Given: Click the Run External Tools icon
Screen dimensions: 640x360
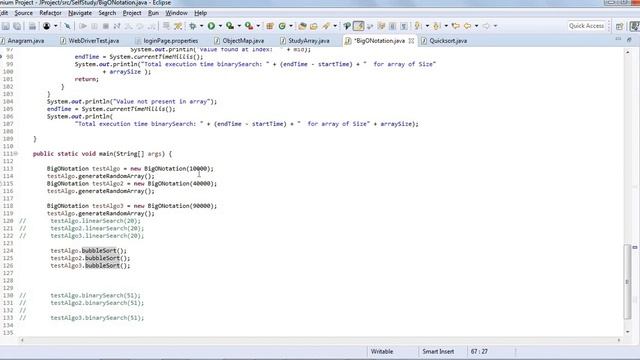Looking at the screenshot, I should (x=249, y=26).
